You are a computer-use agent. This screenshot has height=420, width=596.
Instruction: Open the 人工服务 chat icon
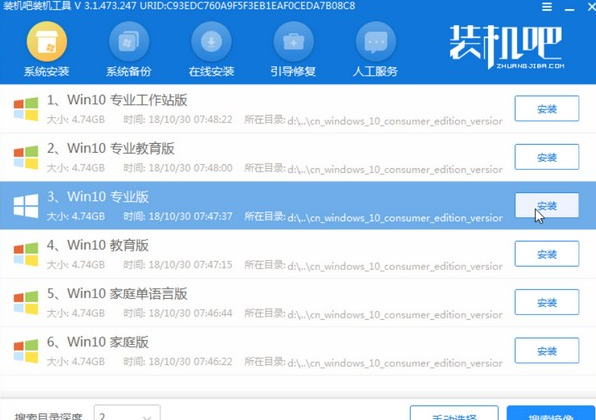[376, 42]
